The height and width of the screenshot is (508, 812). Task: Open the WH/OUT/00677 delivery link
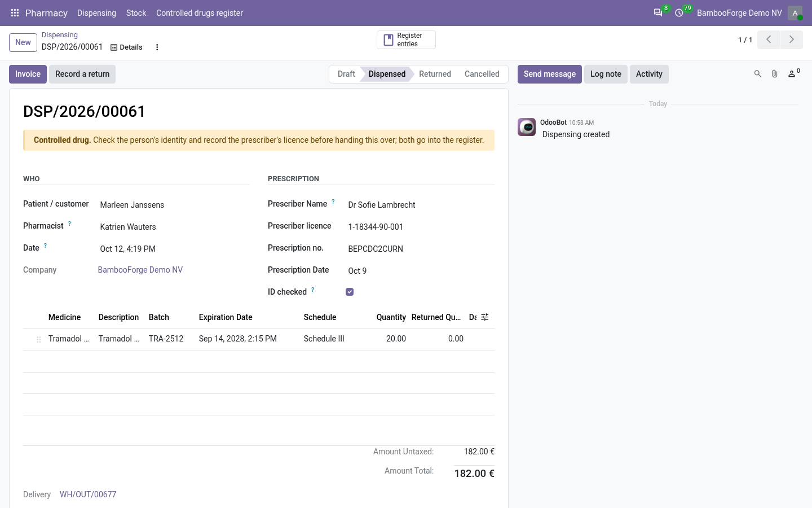pos(88,494)
